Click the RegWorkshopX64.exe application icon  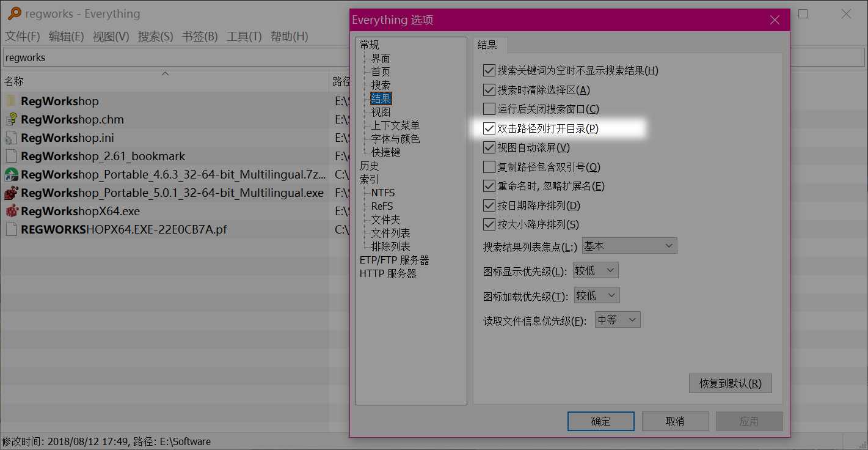tap(12, 211)
